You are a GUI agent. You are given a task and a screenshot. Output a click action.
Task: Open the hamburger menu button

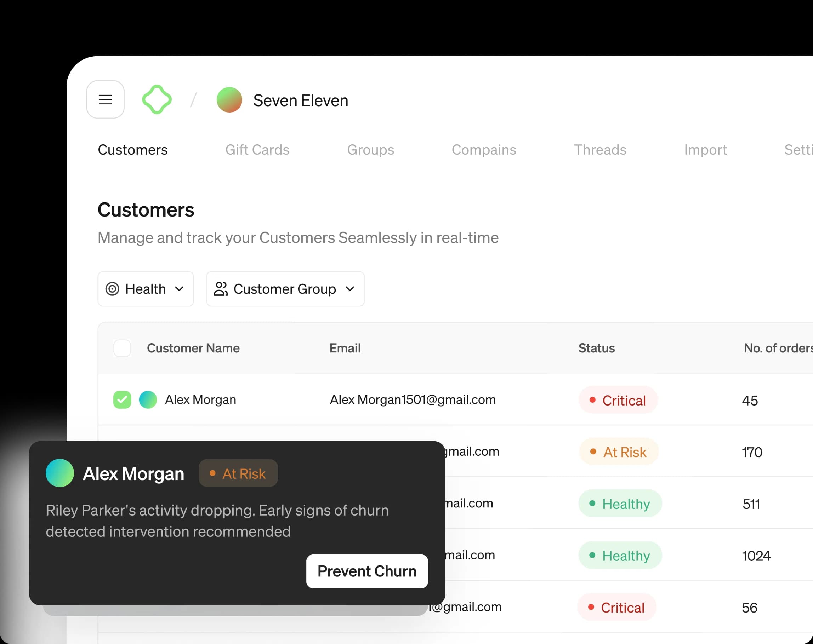pyautogui.click(x=105, y=99)
